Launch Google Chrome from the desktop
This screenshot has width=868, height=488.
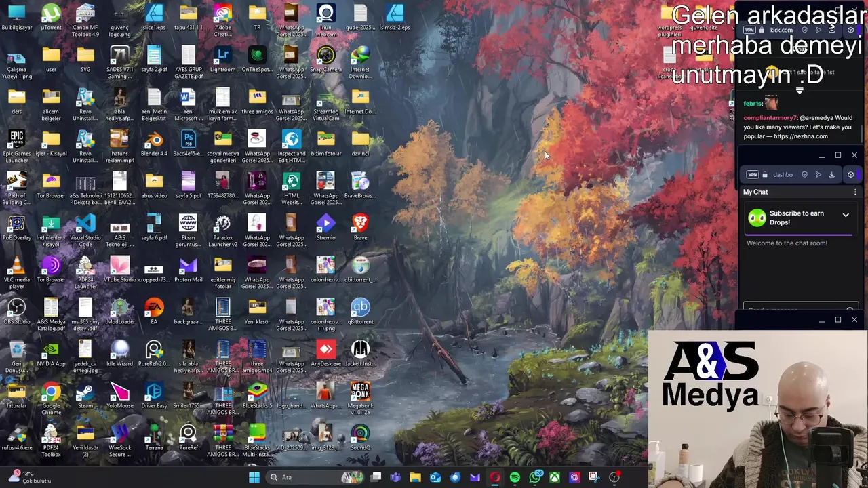51,399
